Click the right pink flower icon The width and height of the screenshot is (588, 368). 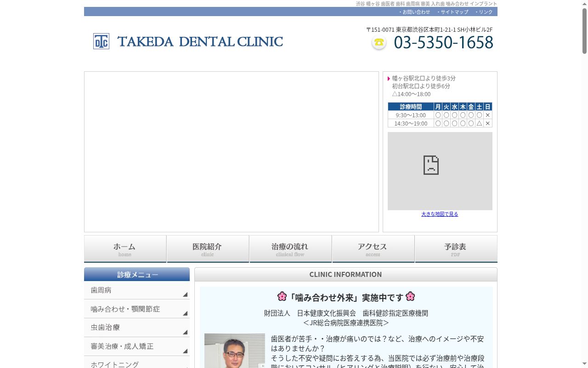pos(410,296)
